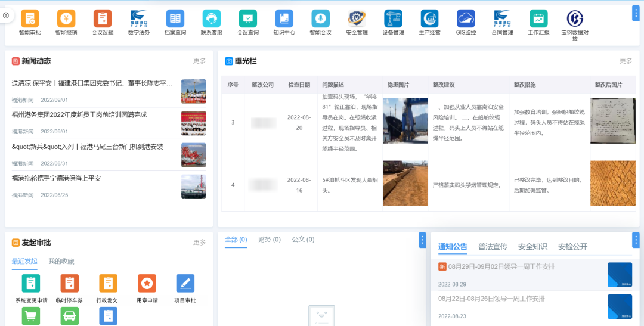
Task: Open the 宝钢数据对接 app icon
Action: [575, 18]
